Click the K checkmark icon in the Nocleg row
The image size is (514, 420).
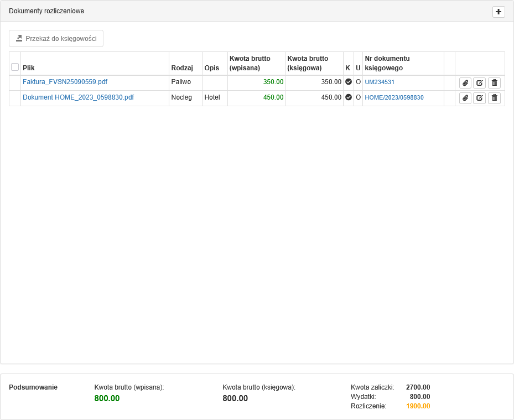click(x=349, y=97)
